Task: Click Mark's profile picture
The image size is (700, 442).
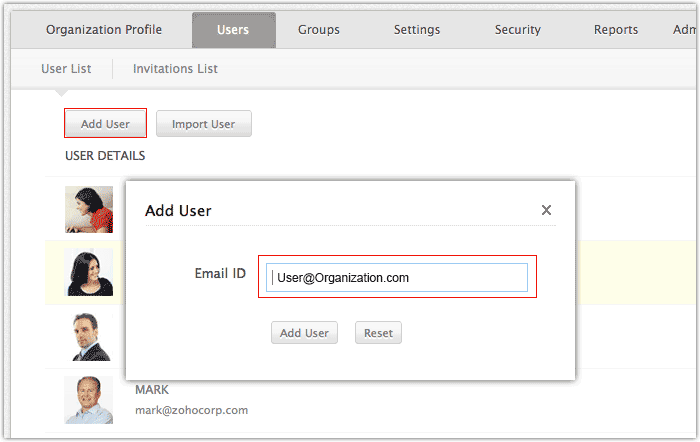Action: (89, 400)
